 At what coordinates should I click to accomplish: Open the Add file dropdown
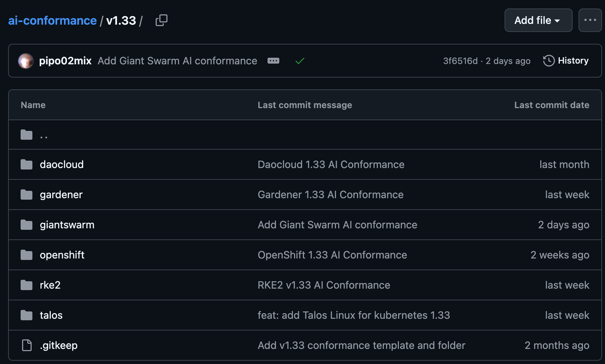pyautogui.click(x=538, y=20)
